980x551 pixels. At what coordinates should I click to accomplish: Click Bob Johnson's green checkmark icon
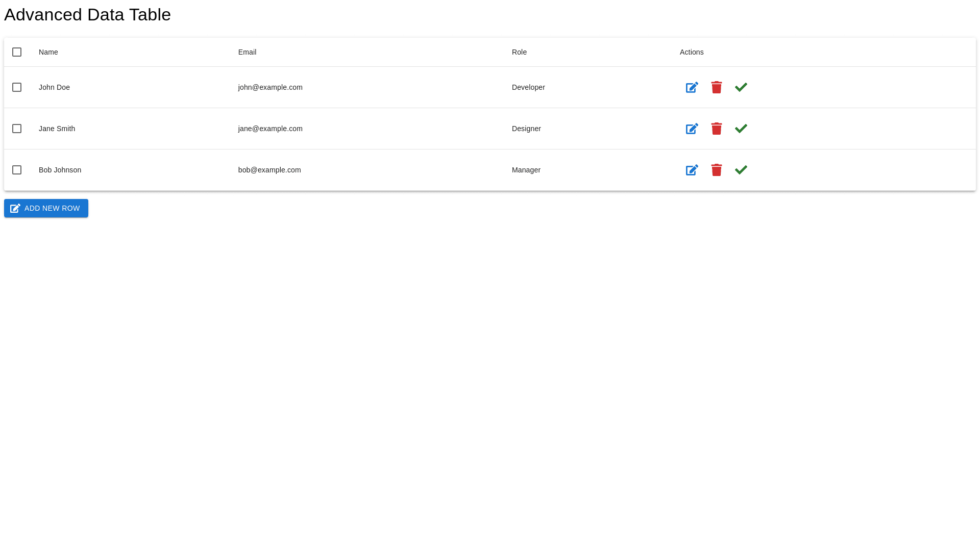(x=741, y=170)
